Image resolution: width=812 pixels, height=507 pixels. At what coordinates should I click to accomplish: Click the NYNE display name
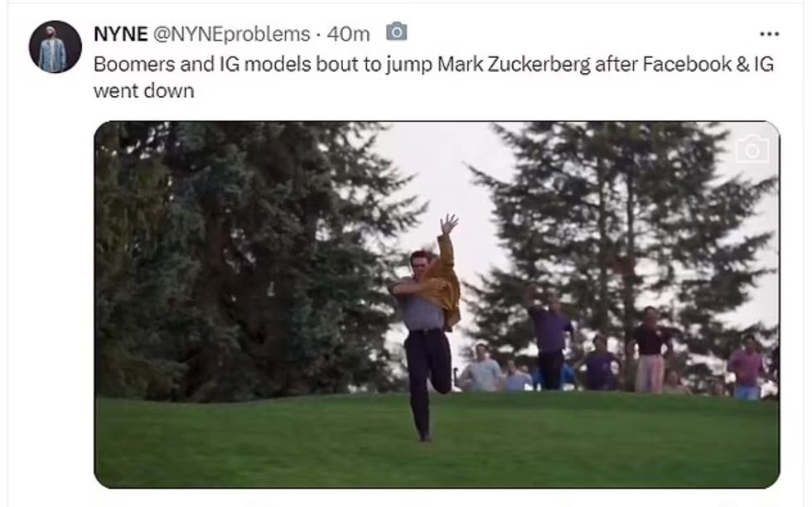121,34
